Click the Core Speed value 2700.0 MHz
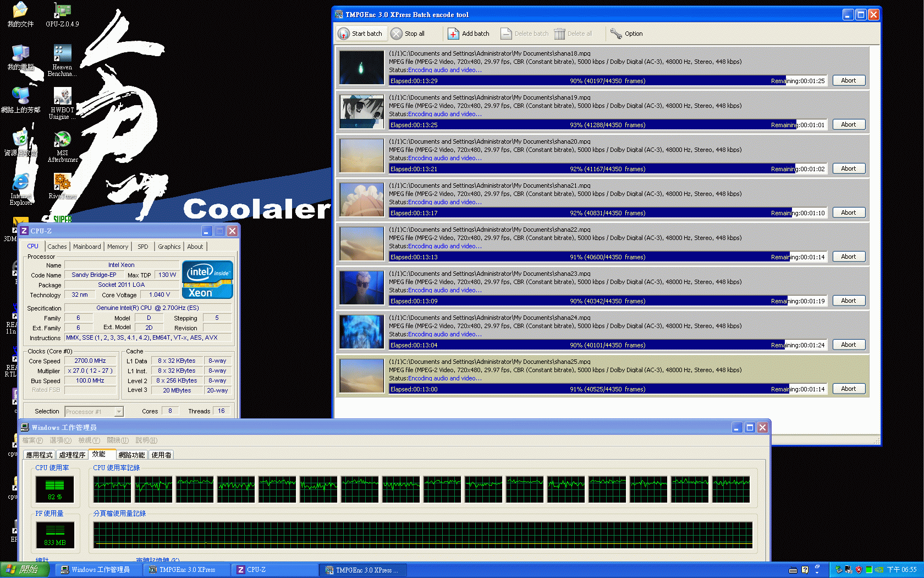 pos(90,361)
